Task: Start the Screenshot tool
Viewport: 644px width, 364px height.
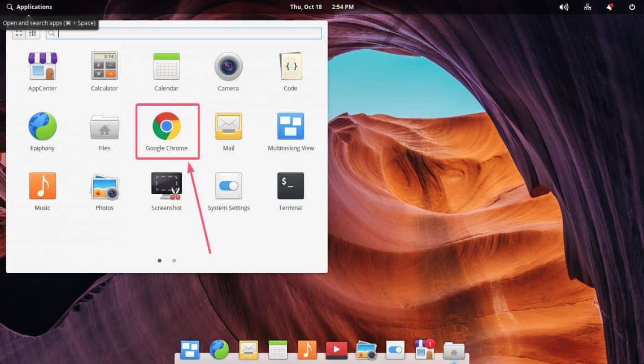Action: (x=166, y=192)
